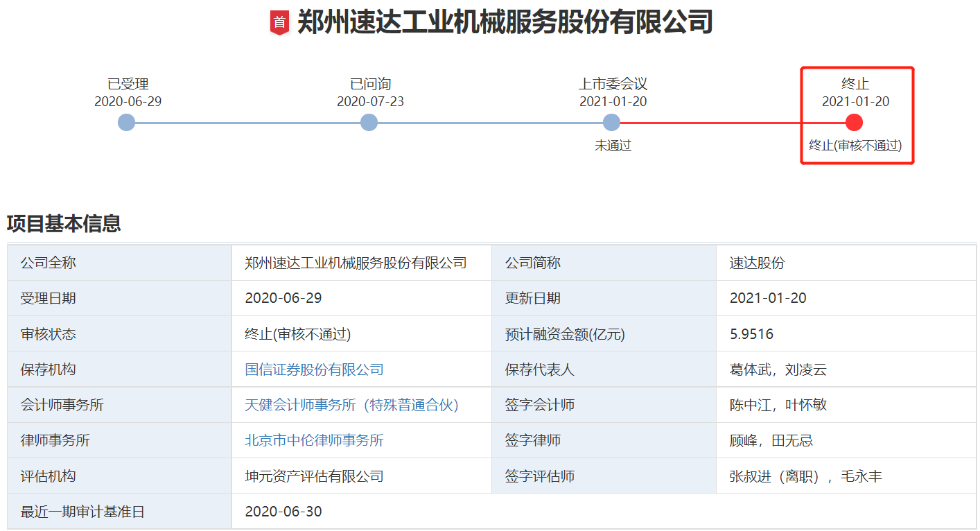Open 天健会计师事务所 accounting firm link
980x531 pixels.
point(351,405)
